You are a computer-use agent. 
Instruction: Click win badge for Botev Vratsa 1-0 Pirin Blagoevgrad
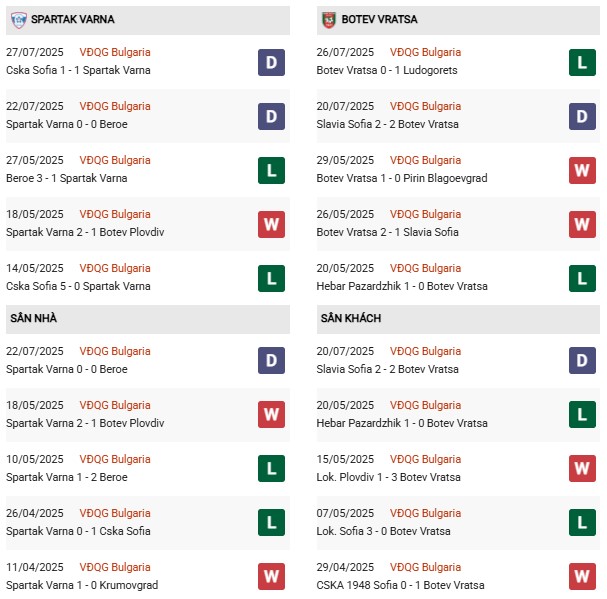tap(582, 171)
